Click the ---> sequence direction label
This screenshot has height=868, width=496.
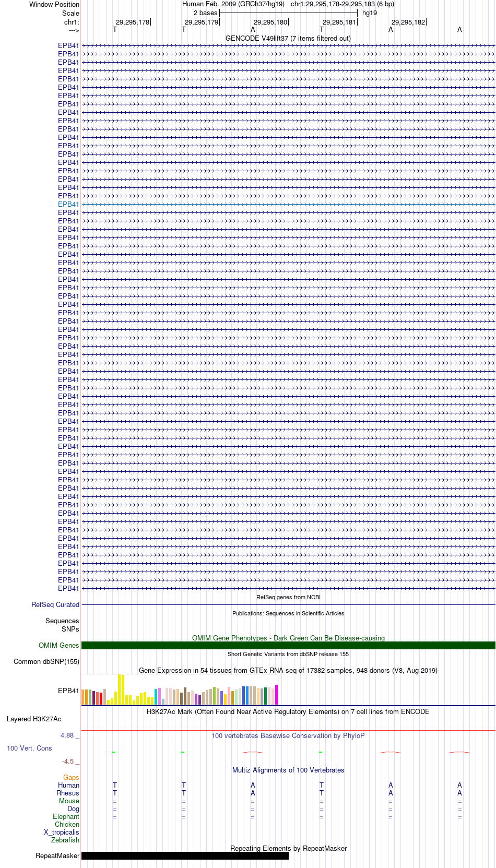tap(74, 30)
